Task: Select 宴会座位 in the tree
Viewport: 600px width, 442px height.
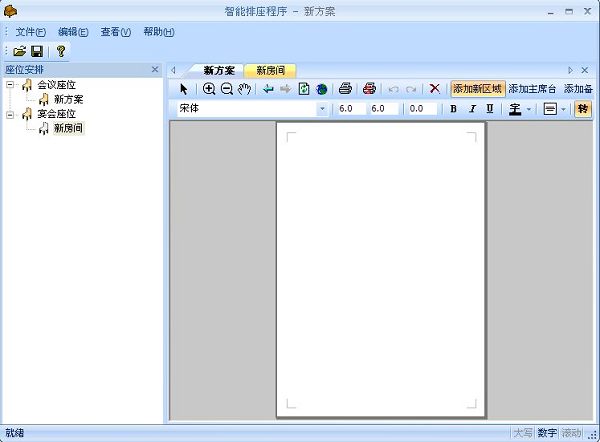Action: (56, 114)
